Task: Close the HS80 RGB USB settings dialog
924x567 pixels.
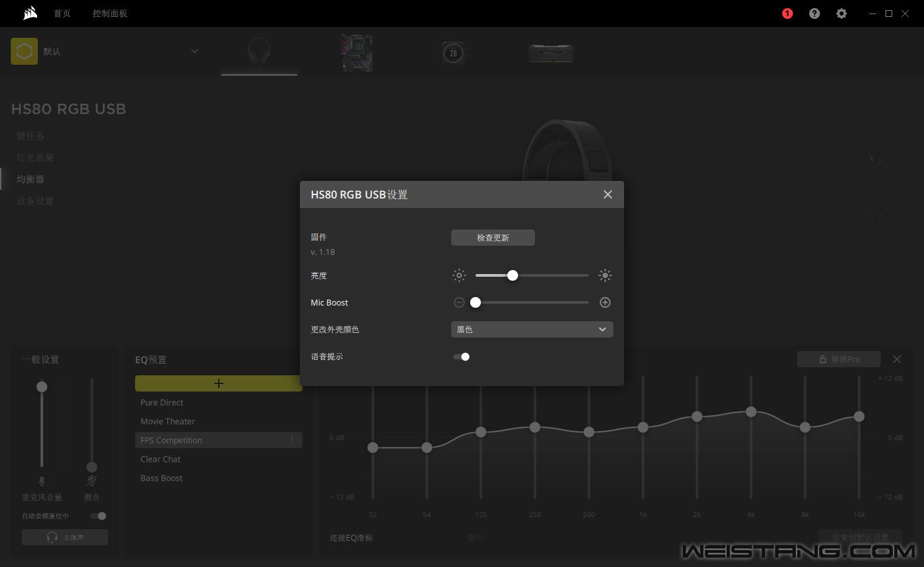Action: [608, 194]
